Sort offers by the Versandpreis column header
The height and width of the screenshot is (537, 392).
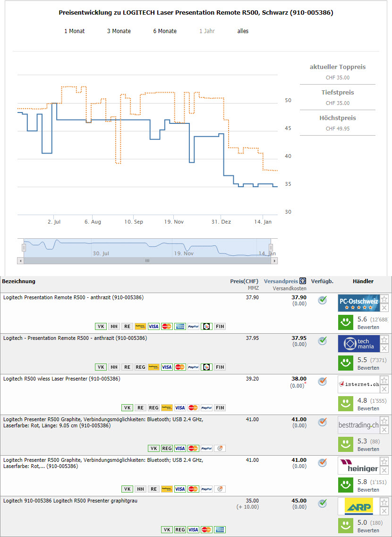pyautogui.click(x=281, y=281)
